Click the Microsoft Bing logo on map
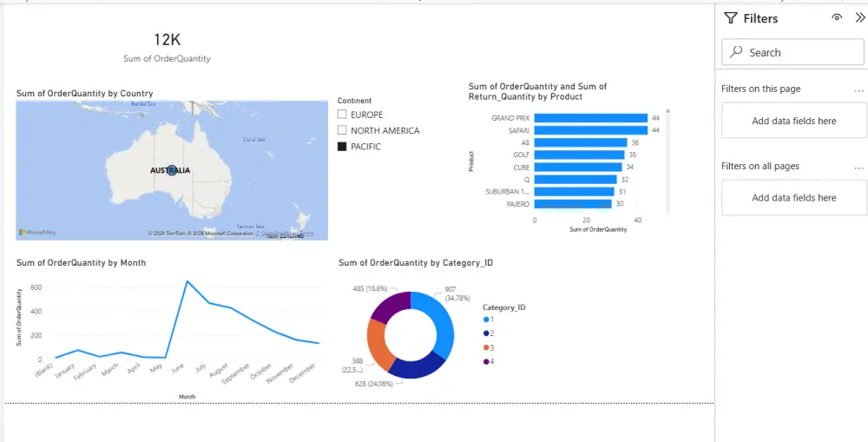This screenshot has height=442, width=868. [37, 233]
